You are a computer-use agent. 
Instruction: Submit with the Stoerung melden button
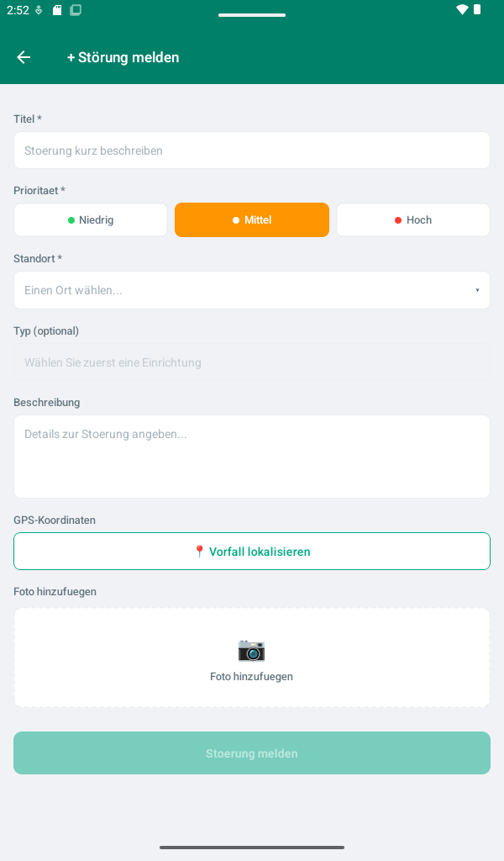[252, 753]
